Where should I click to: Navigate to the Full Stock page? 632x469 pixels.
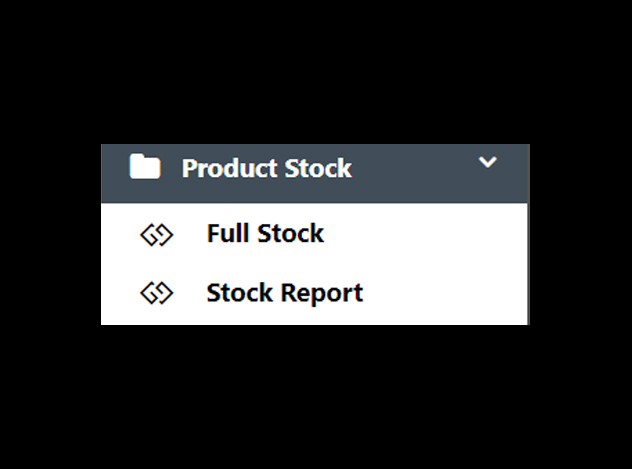[x=265, y=233]
